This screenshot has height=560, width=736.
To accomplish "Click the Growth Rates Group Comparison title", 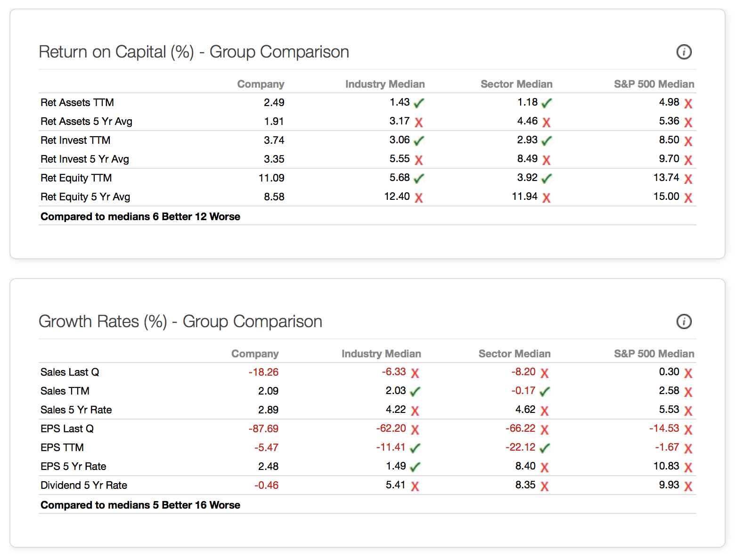I will [x=180, y=321].
